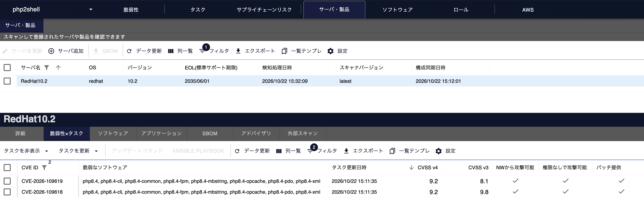The height and width of the screenshot is (214, 644).
Task: Expand the タスクを非表示 dropdown
Action: [26, 151]
